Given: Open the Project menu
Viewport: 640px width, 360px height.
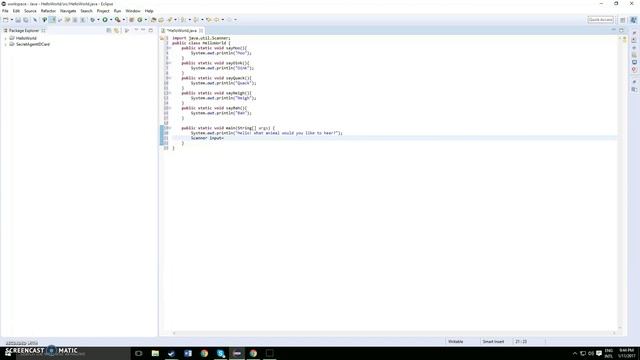Looking at the screenshot, I should 103,11.
